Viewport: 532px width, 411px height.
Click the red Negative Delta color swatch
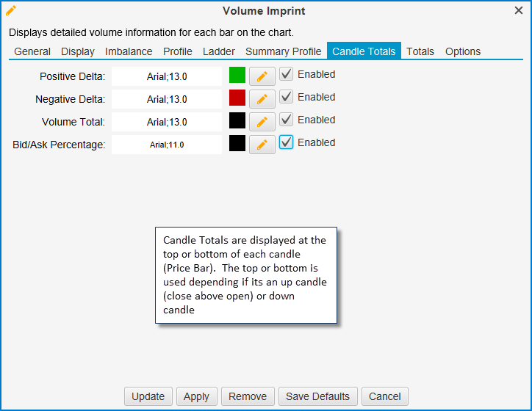(x=237, y=98)
